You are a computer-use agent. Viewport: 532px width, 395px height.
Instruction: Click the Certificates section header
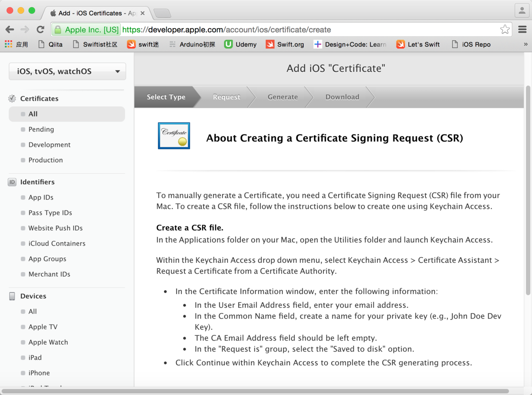tap(39, 98)
